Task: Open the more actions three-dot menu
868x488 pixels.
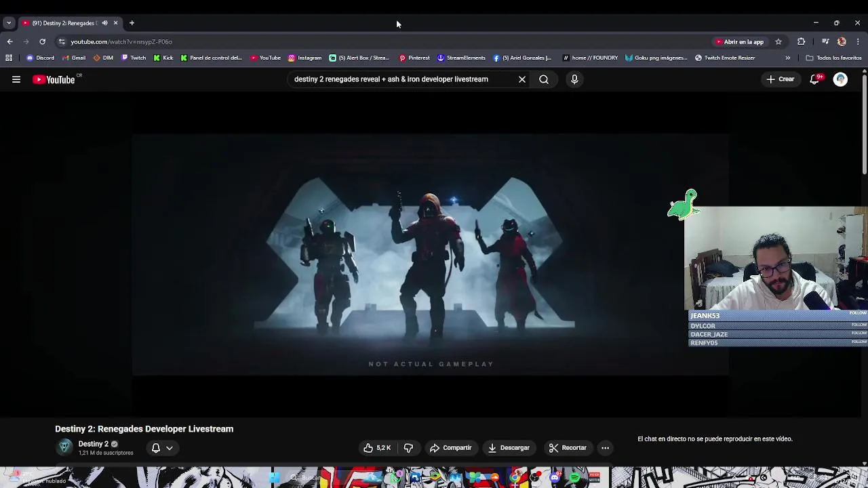Action: click(x=605, y=447)
